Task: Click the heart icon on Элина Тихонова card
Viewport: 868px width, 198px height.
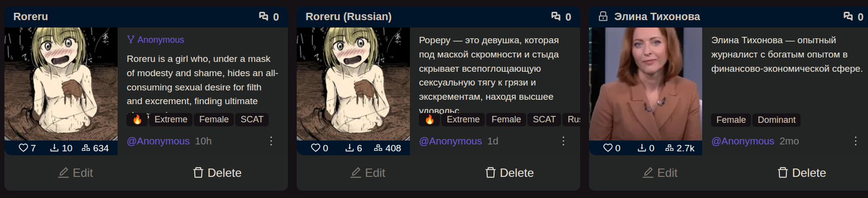Action: 608,148
